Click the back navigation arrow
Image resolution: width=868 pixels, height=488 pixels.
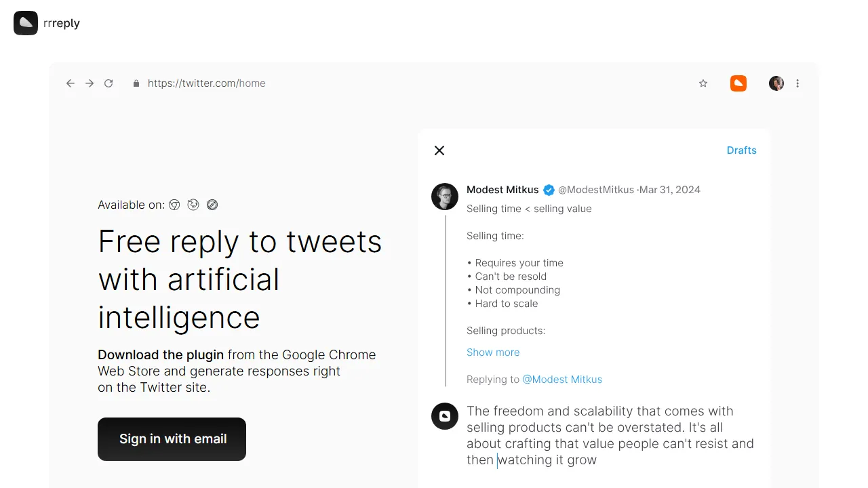coord(71,83)
